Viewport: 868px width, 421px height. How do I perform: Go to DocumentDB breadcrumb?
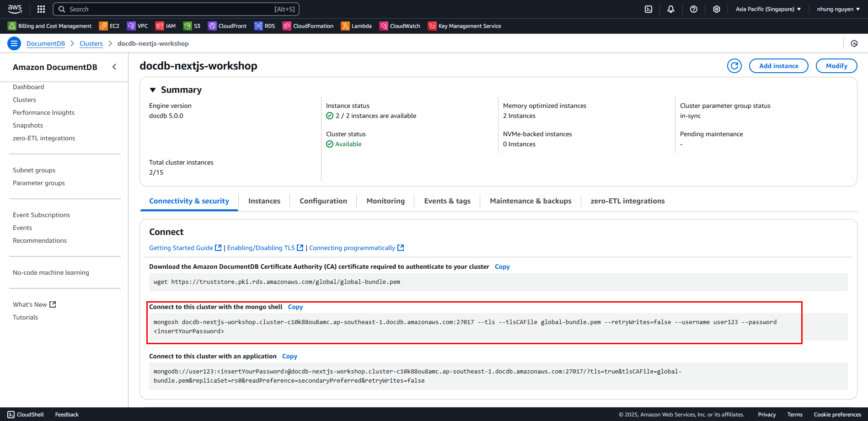(46, 43)
